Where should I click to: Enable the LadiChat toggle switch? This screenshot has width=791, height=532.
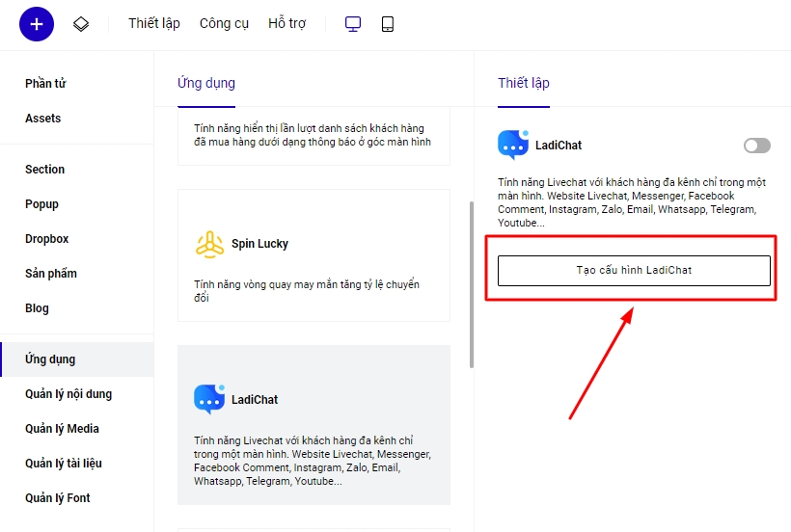point(756,146)
